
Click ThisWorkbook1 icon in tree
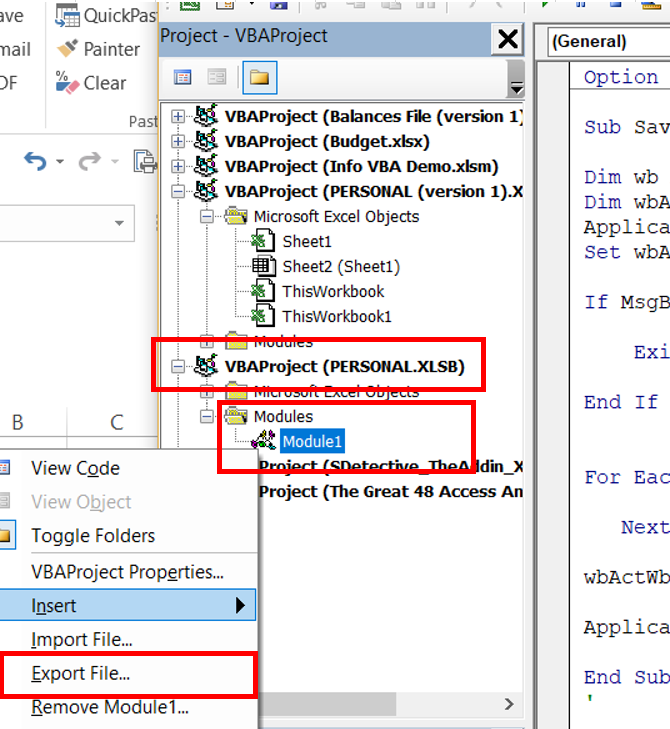[263, 316]
